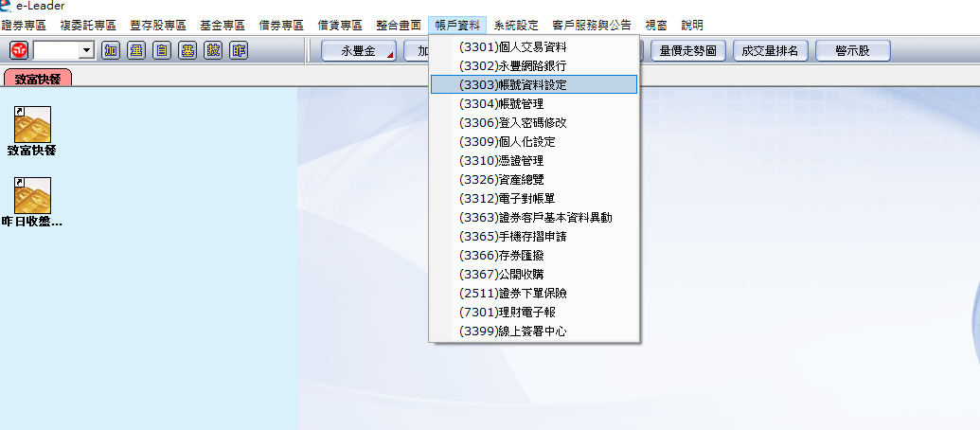Click the red SinoPac logo icon in toolbar

[x=19, y=50]
